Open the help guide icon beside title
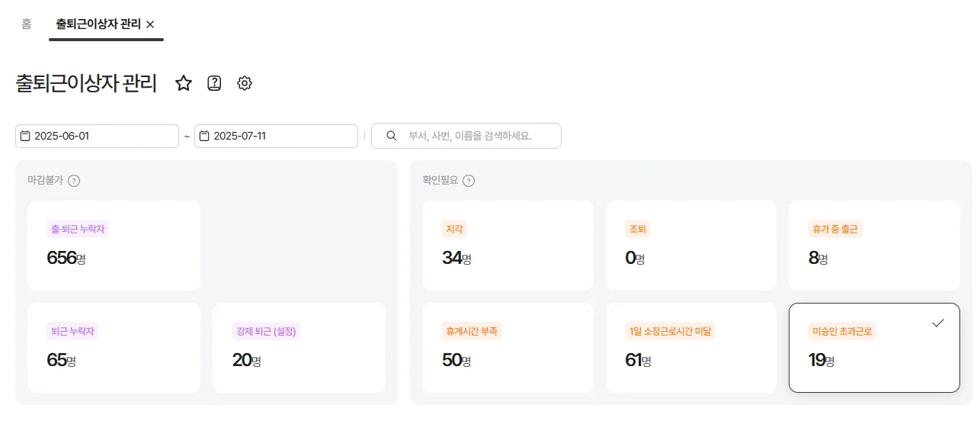The height and width of the screenshot is (421, 980). [x=214, y=84]
